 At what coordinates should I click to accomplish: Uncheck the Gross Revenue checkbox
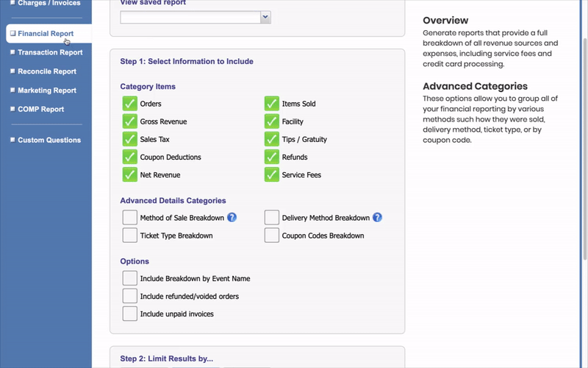point(130,121)
